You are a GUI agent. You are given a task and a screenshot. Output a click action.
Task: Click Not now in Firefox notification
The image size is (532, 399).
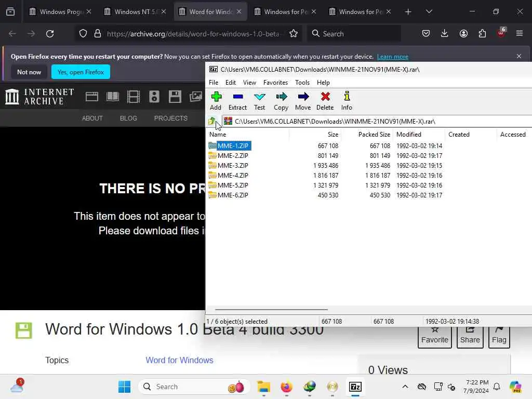coord(29,72)
